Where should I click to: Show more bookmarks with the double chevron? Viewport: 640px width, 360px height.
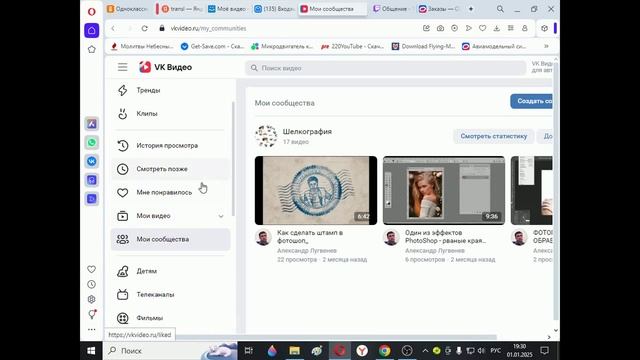546,46
